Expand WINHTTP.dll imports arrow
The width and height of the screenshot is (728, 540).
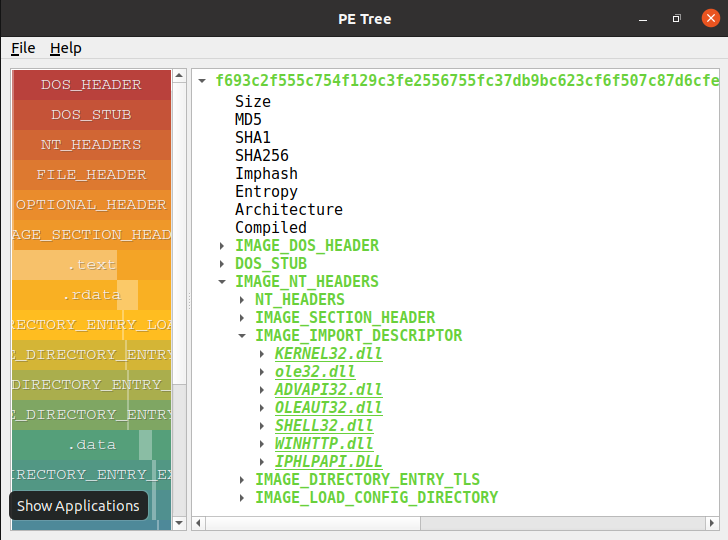262,444
